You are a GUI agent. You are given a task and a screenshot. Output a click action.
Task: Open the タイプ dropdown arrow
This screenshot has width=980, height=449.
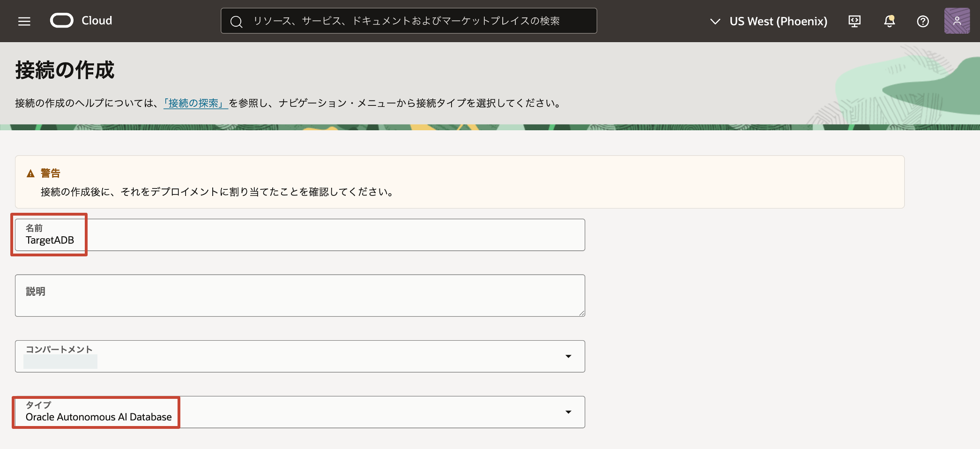click(568, 412)
